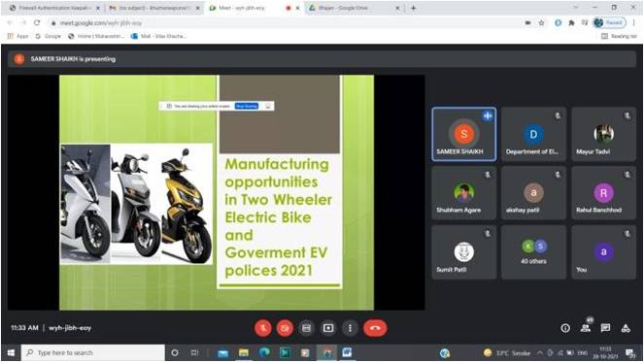Select the Mayur Tadvi participant tile
644x362 pixels.
click(x=604, y=134)
